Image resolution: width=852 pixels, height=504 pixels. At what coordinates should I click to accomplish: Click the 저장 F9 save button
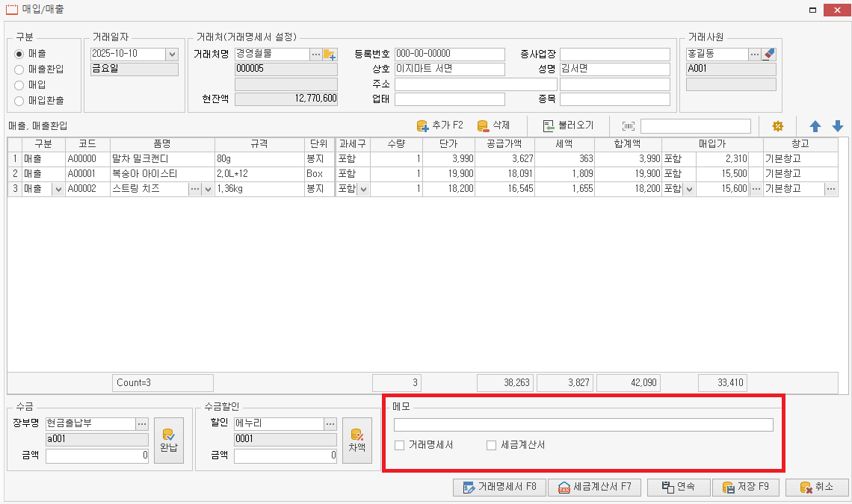[745, 488]
